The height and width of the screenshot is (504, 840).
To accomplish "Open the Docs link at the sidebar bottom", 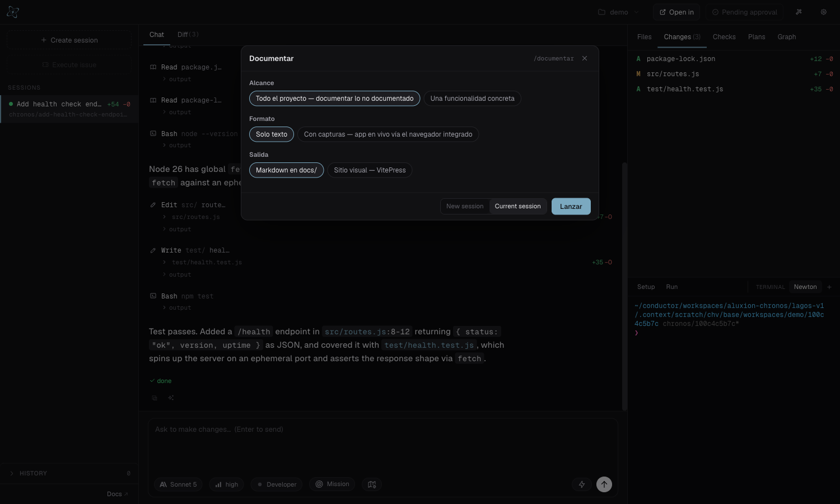I will 118,494.
